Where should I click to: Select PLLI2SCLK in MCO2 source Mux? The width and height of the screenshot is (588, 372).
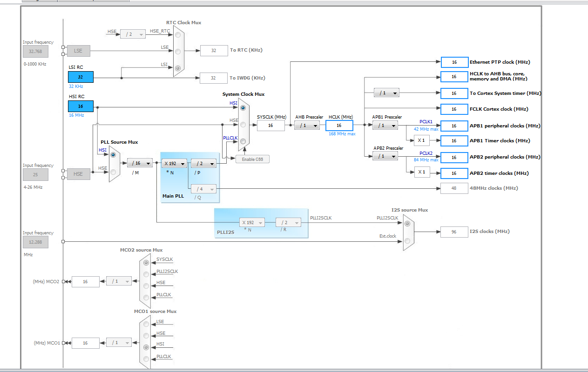click(x=147, y=274)
